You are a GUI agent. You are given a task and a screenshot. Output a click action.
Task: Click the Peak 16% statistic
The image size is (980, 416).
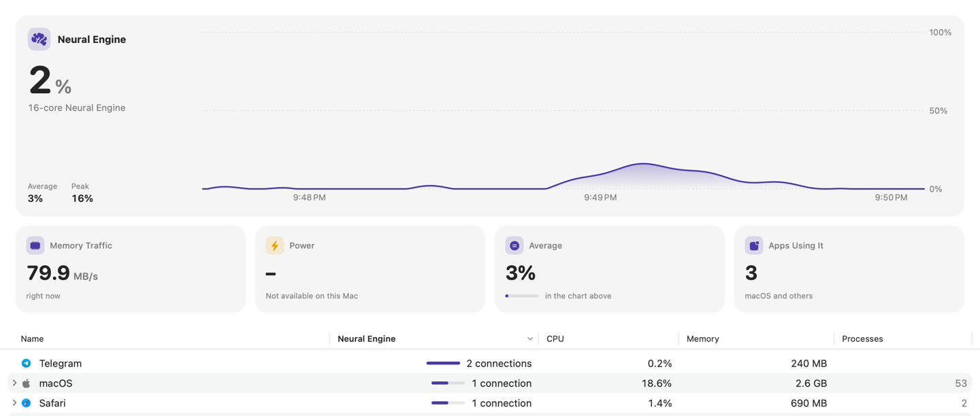point(82,193)
